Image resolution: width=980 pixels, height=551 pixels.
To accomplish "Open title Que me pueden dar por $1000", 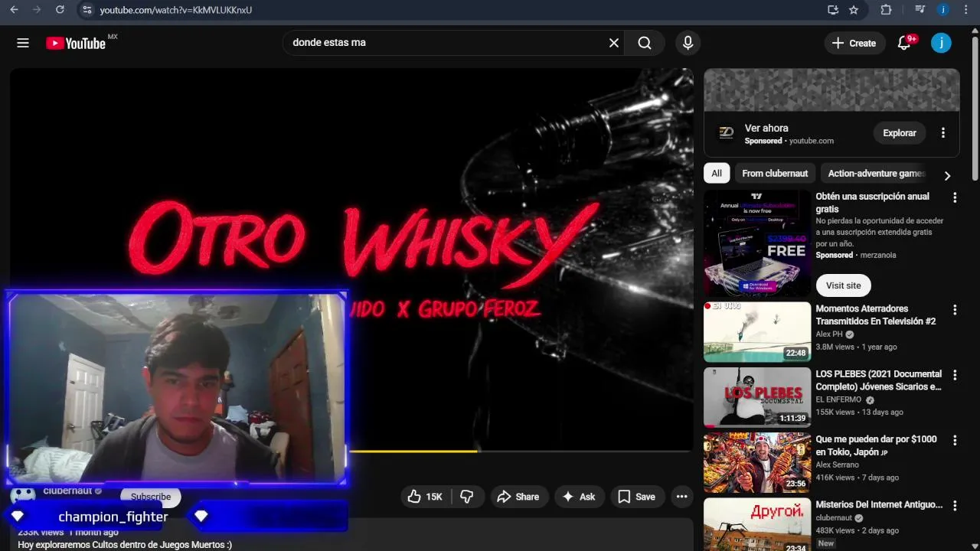I will 876,445.
